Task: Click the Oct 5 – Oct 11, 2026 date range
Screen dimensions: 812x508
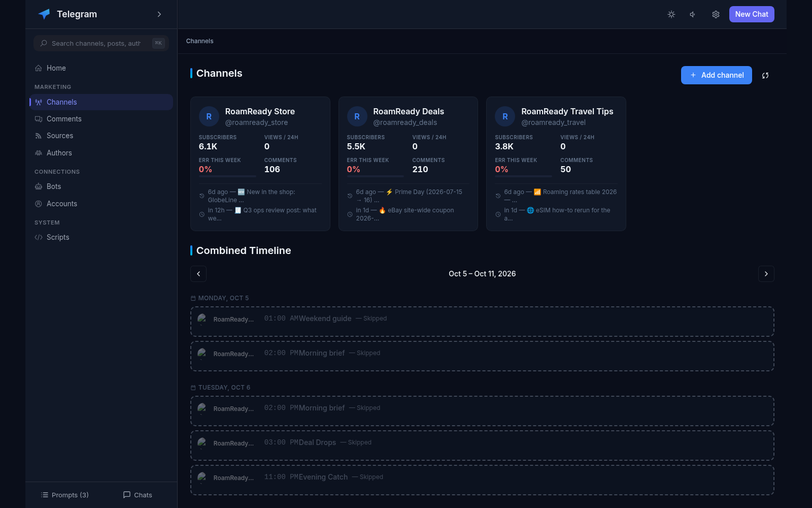Action: pos(482,274)
